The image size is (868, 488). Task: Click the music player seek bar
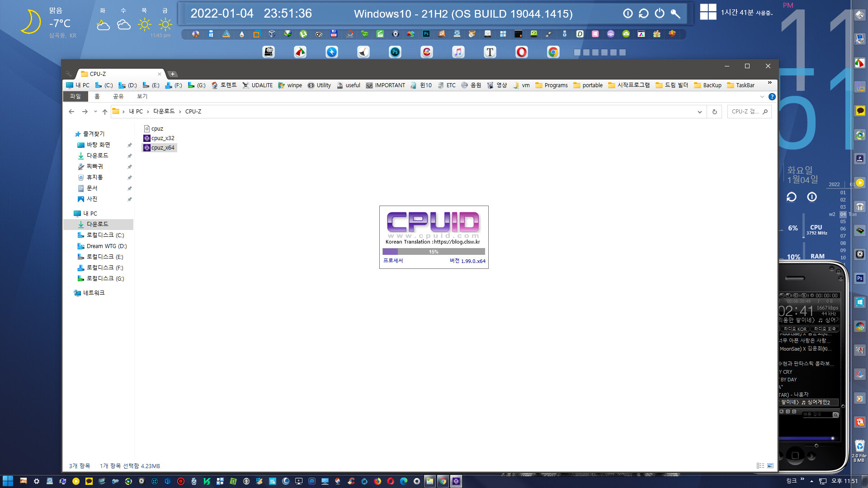click(807, 438)
